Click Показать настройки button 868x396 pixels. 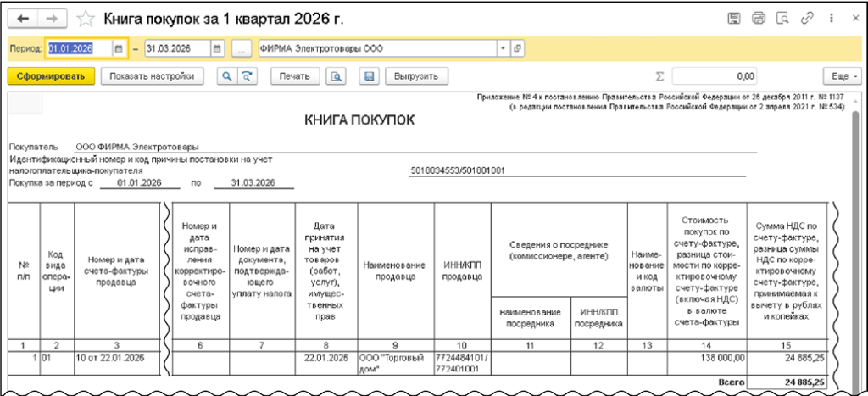153,76
